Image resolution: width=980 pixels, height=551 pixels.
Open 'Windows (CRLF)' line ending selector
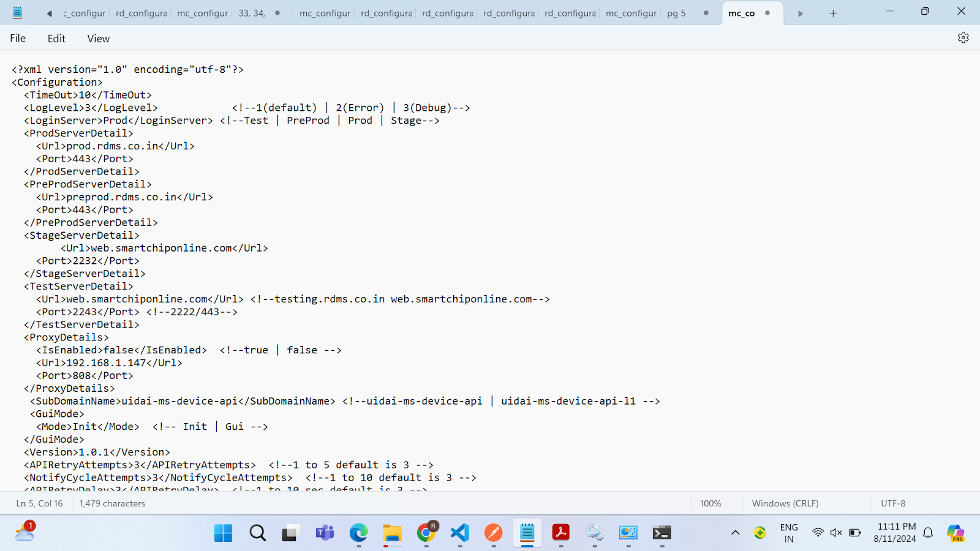click(785, 503)
